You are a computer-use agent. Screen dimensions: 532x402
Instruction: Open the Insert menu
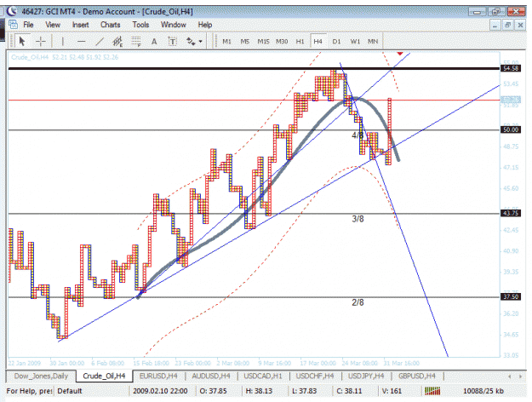click(80, 25)
